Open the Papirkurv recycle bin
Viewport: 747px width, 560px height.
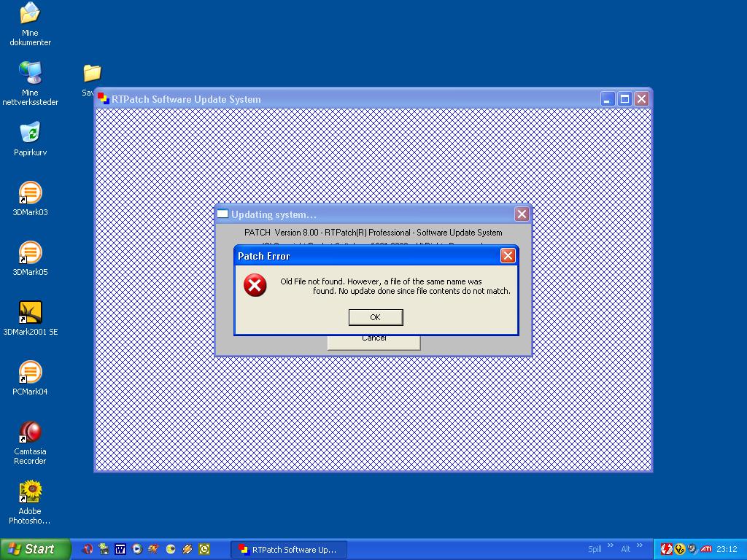click(x=30, y=139)
